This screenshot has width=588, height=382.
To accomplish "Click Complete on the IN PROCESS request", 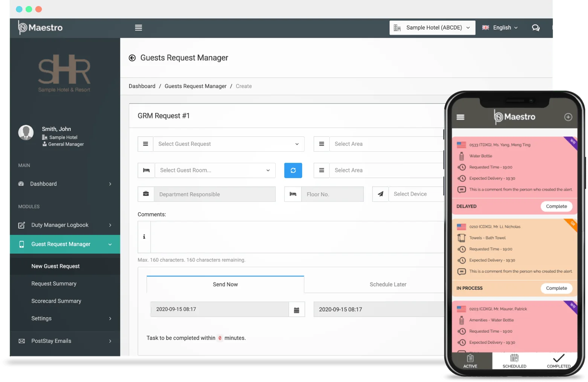I will [556, 288].
